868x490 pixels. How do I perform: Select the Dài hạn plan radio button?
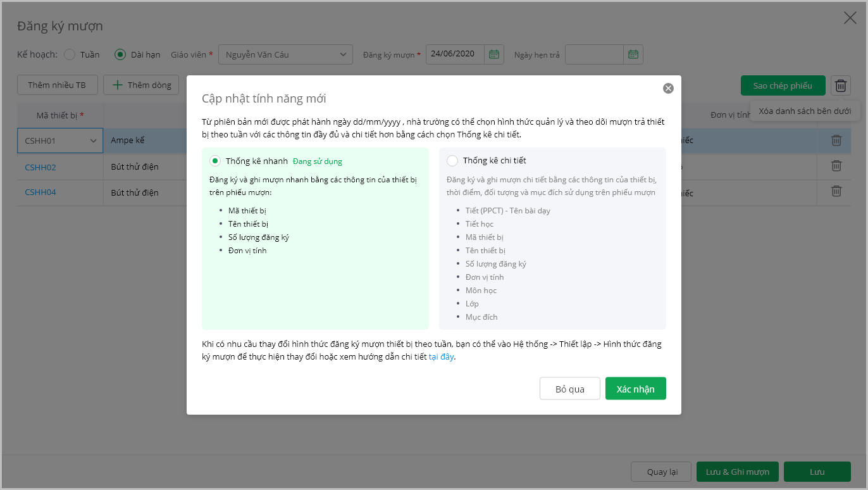[x=120, y=54]
